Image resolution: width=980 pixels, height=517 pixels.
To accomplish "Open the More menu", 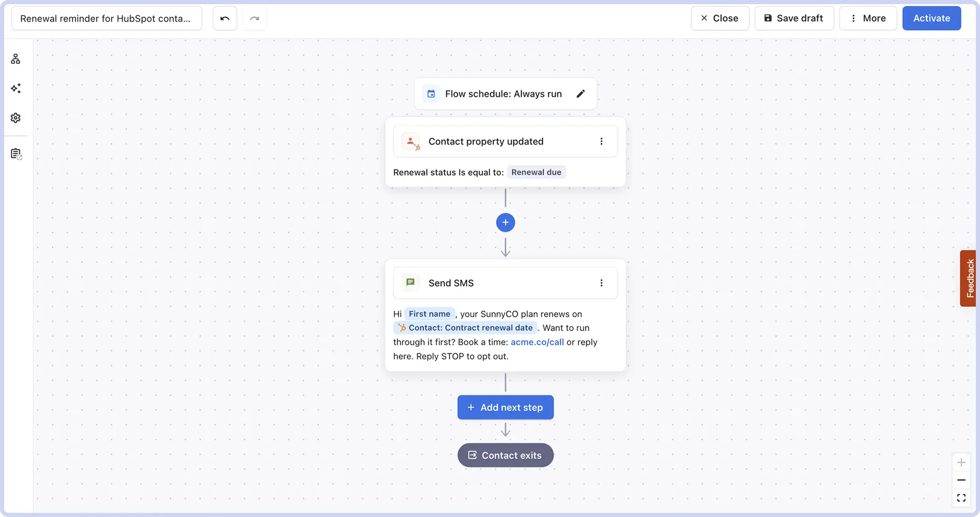I will click(x=868, y=18).
